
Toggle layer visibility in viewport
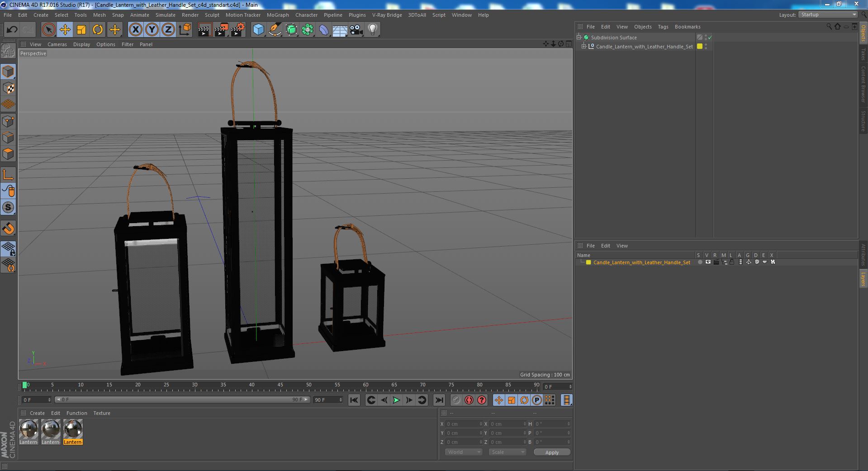708,262
